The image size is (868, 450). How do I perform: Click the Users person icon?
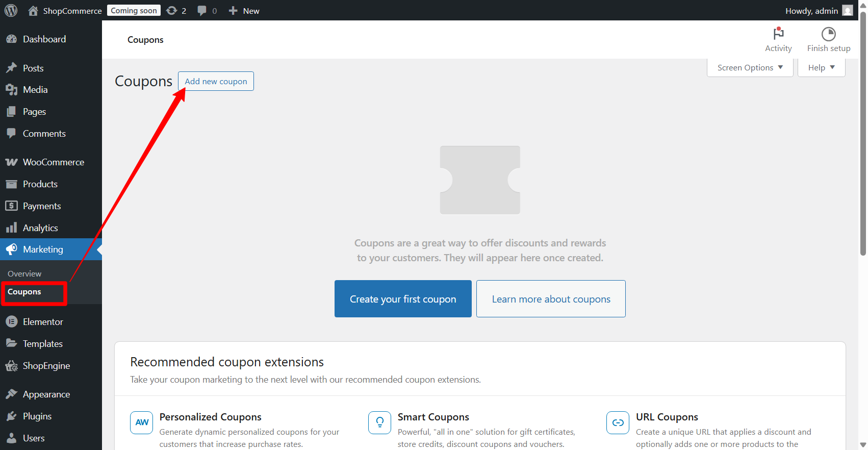pos(11,438)
